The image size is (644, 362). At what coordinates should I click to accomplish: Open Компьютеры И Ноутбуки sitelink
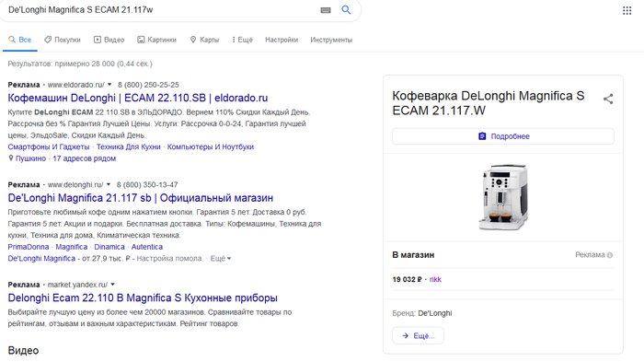tap(211, 146)
